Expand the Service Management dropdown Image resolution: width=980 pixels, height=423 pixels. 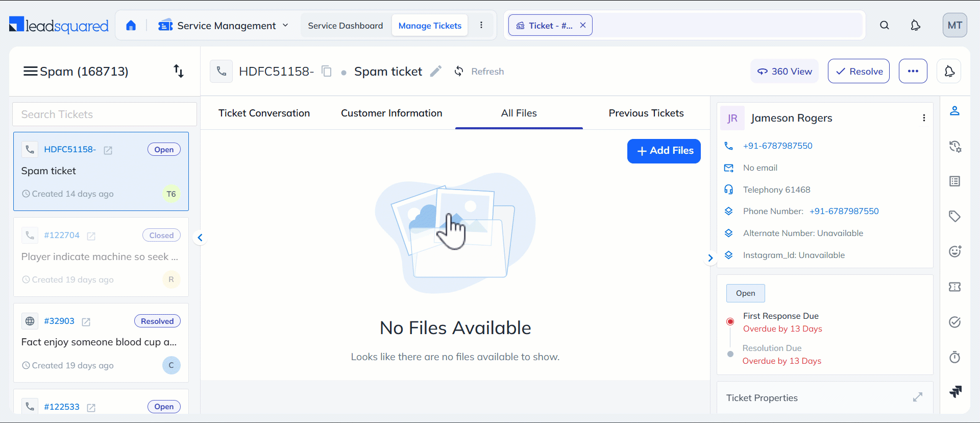[285, 26]
